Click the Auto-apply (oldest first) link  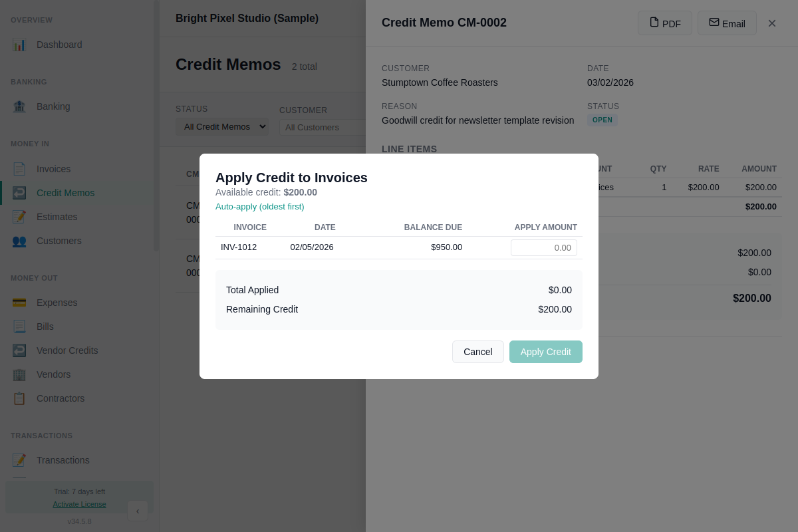click(x=259, y=206)
